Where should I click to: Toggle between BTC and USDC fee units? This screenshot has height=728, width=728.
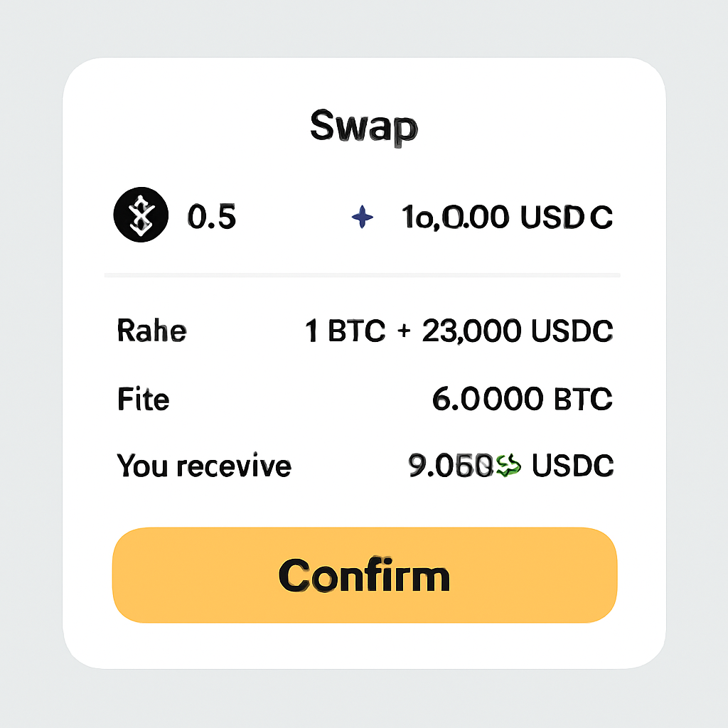[x=523, y=399]
